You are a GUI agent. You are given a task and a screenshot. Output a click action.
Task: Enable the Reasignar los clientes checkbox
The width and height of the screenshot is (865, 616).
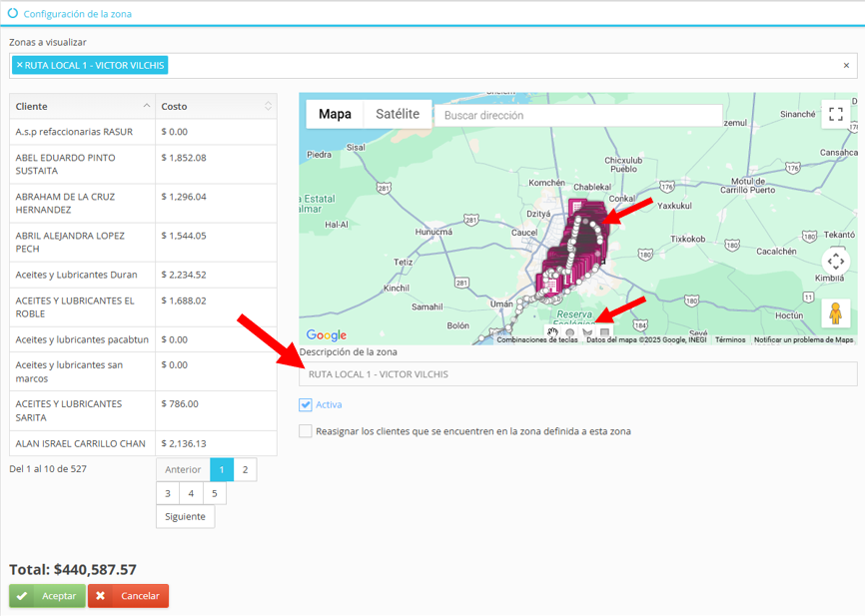(306, 431)
